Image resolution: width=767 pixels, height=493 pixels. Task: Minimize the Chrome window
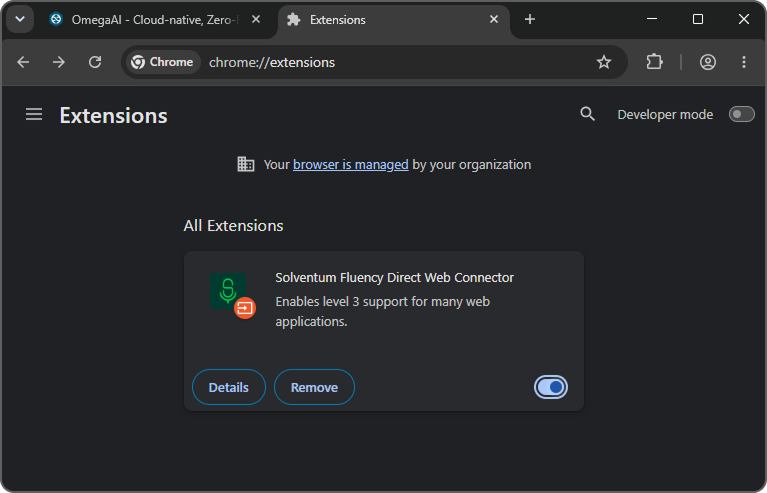pyautogui.click(x=652, y=19)
